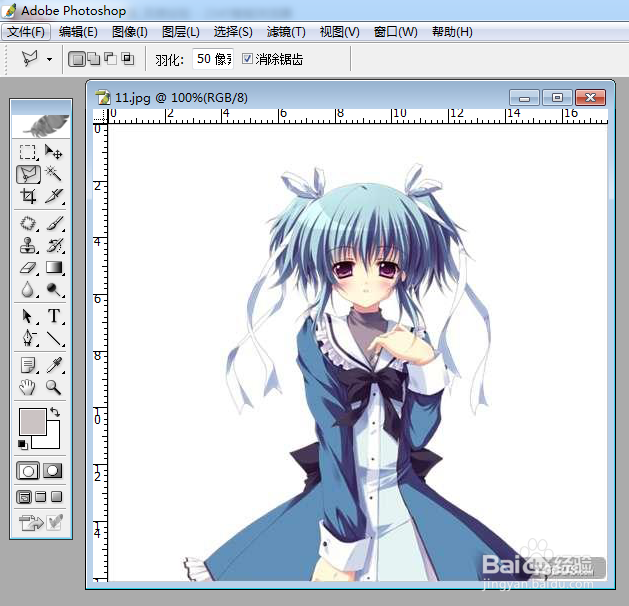Viewport: 629px width, 606px height.
Task: Reset to default black and white colors
Action: (x=23, y=444)
